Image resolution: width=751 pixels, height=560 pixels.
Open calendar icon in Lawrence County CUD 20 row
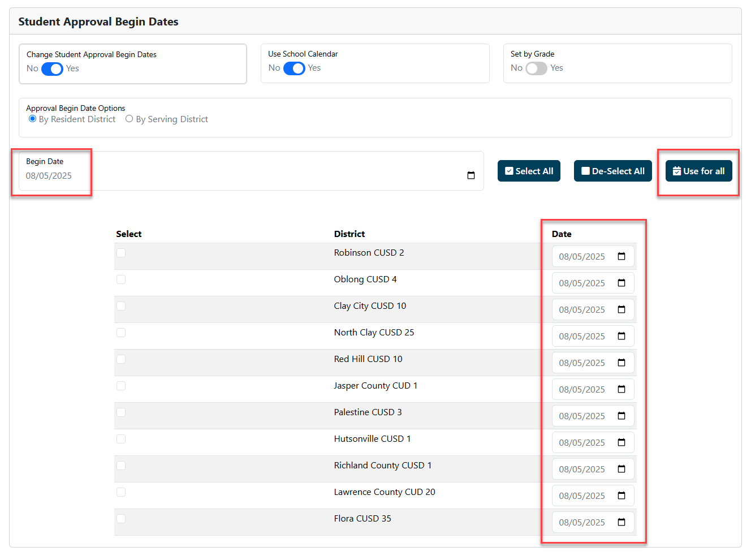(x=621, y=496)
